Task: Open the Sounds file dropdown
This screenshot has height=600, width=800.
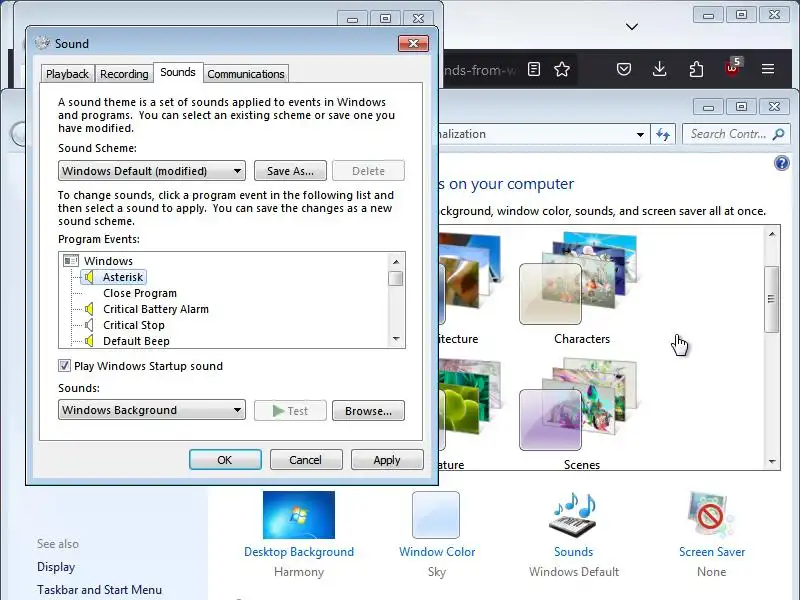Action: click(152, 410)
